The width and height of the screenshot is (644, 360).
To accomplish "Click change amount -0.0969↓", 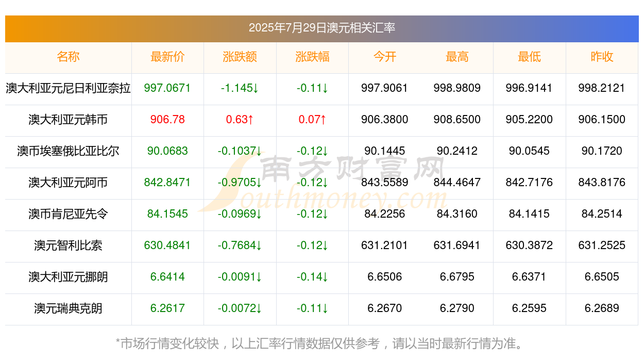I will (240, 214).
